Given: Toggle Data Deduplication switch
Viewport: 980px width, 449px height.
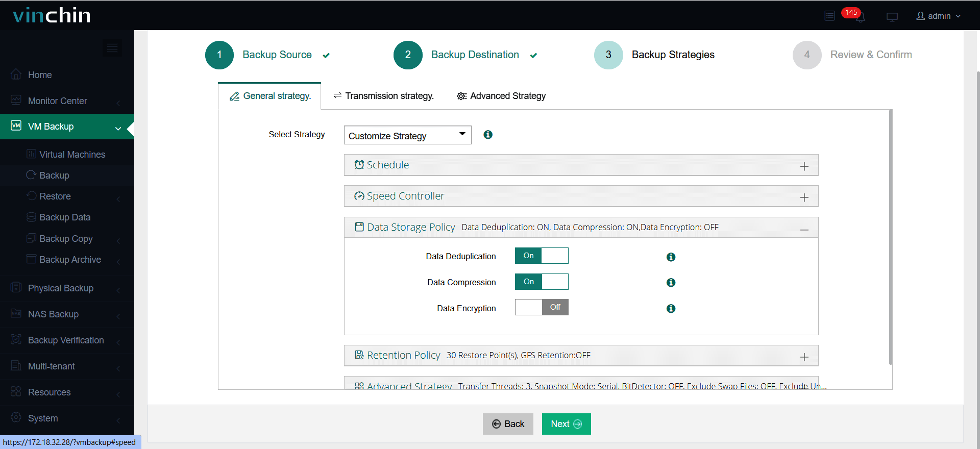Looking at the screenshot, I should 542,256.
